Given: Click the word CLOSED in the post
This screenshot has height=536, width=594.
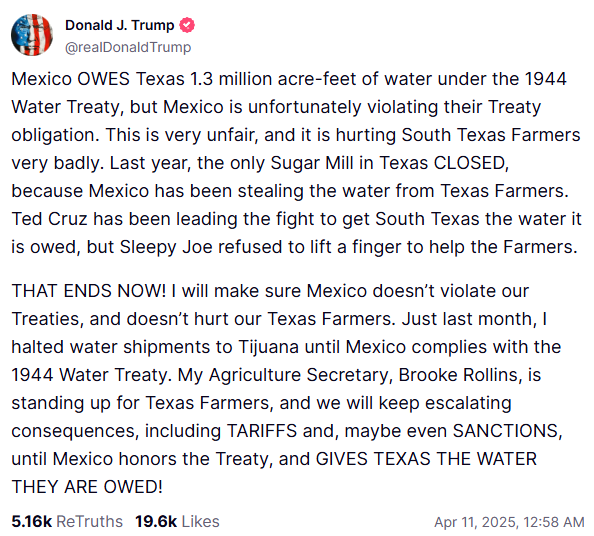Looking at the screenshot, I should [x=471, y=163].
